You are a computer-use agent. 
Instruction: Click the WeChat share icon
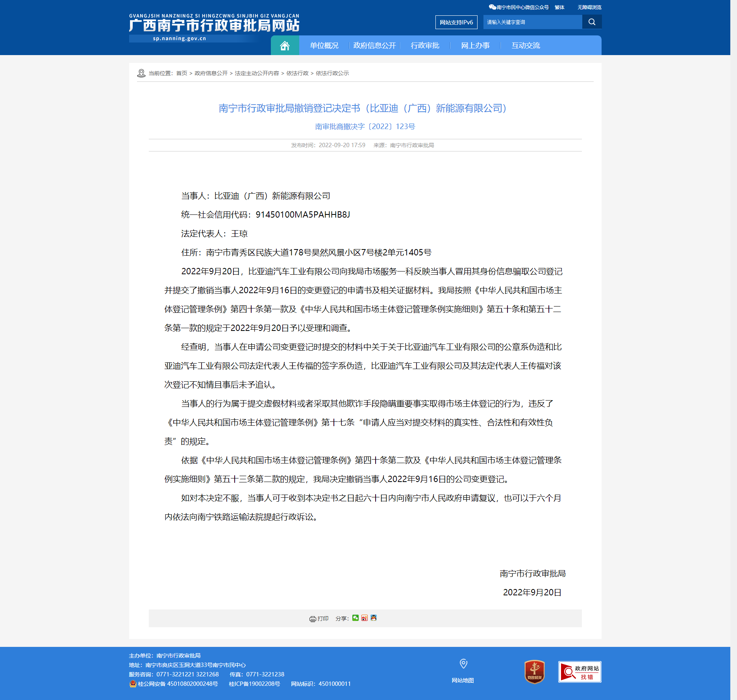coord(356,618)
